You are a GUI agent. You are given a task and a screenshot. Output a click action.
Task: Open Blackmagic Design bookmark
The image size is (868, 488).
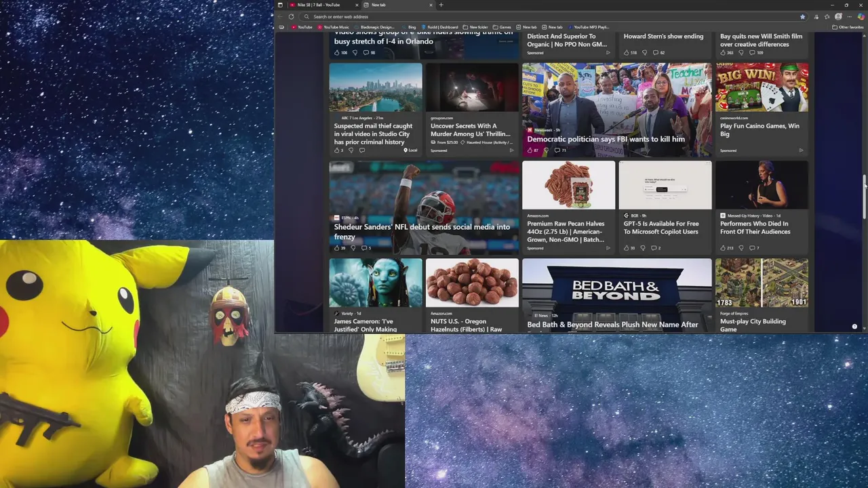pyautogui.click(x=374, y=27)
